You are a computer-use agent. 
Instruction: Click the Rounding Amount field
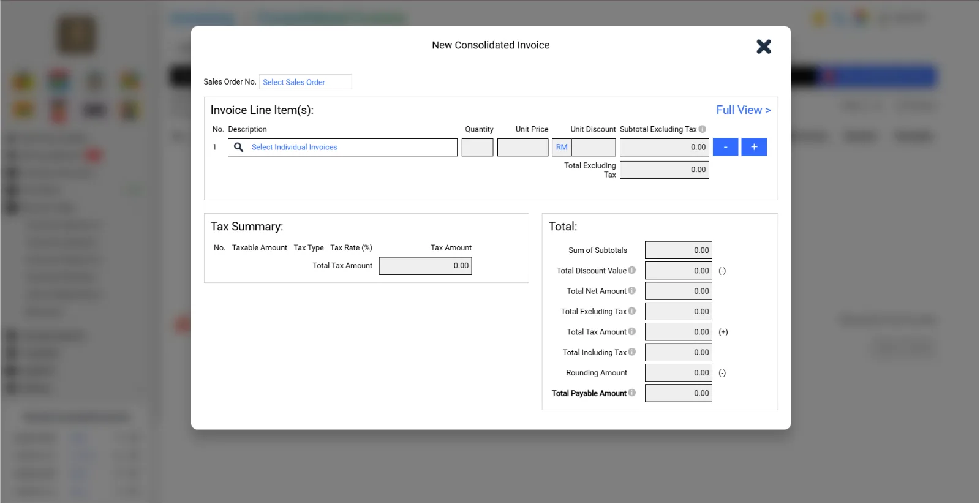pyautogui.click(x=678, y=373)
